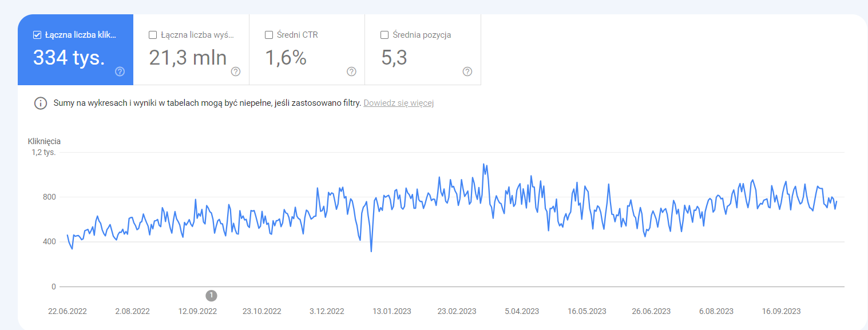Click the 22.06.2022 date axis label
Screen dimensions: 868x330
68,311
